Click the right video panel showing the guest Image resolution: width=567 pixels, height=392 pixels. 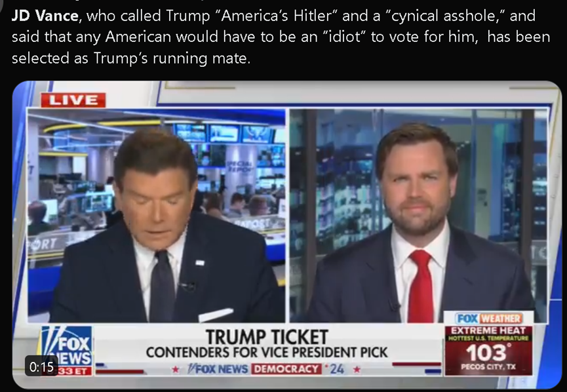[418, 215]
